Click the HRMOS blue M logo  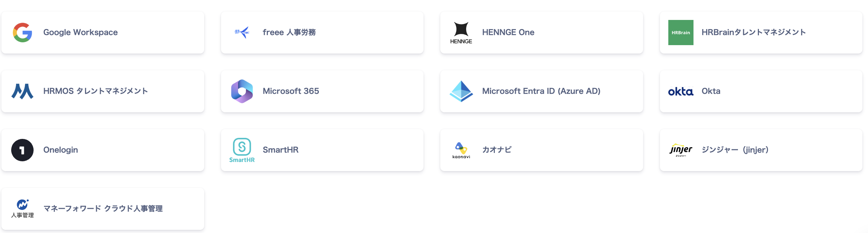click(22, 91)
